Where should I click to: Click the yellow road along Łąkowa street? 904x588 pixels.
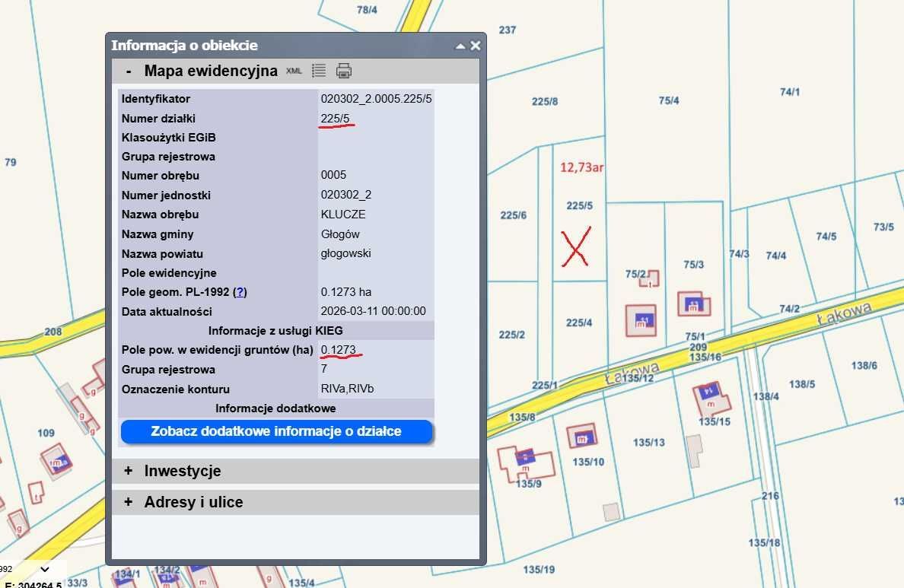tap(784, 327)
